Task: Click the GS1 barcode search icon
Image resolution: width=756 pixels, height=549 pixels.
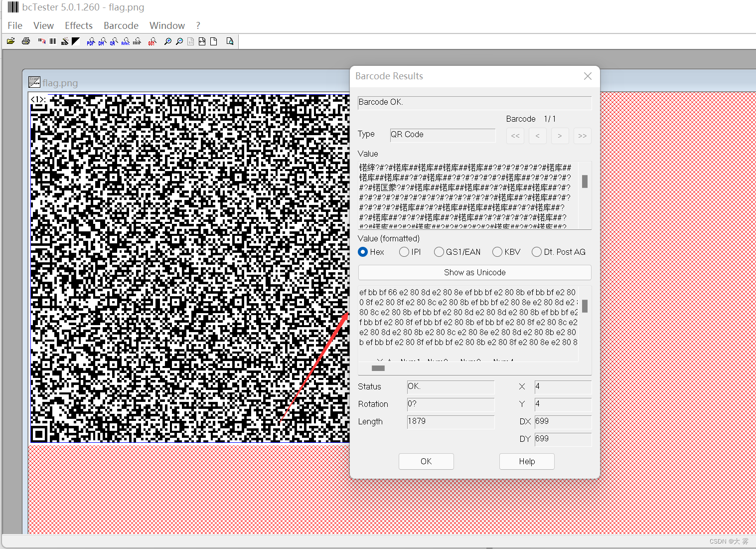Action: [x=152, y=41]
